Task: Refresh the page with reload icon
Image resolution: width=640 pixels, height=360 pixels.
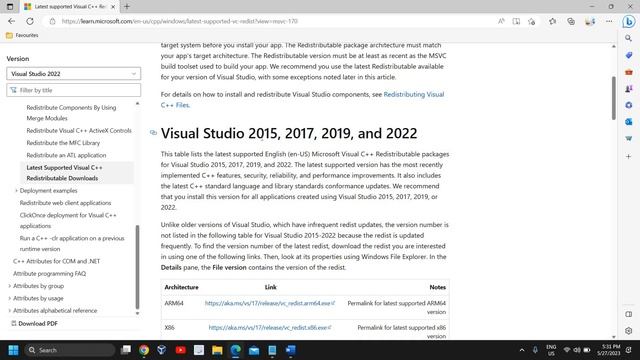Action: tap(30, 21)
